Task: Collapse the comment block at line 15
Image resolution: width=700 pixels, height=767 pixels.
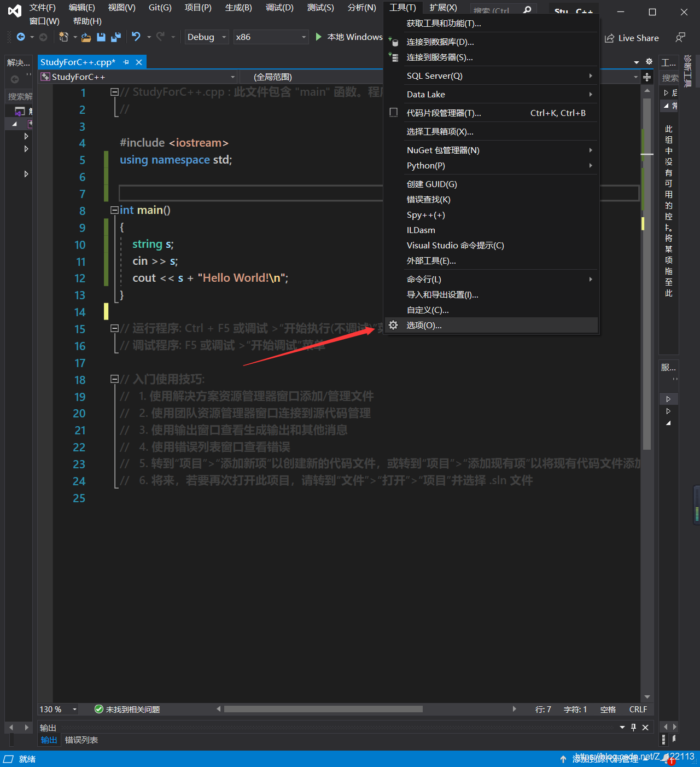Action: point(115,328)
